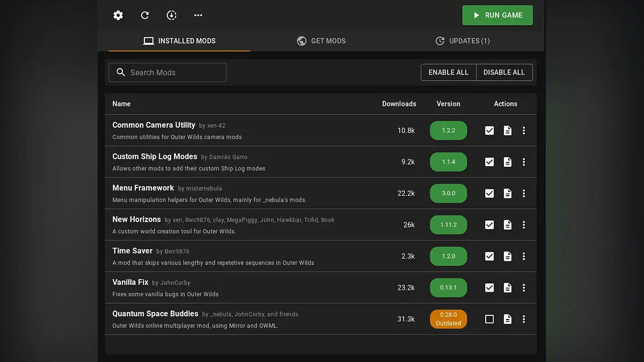Click the Disable All button
The width and height of the screenshot is (644, 362).
pos(504,72)
